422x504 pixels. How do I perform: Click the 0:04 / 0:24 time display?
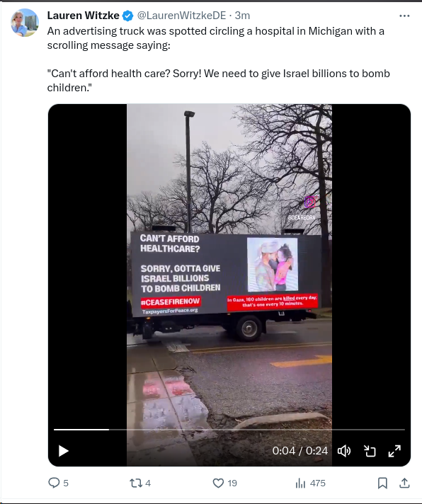click(x=300, y=451)
